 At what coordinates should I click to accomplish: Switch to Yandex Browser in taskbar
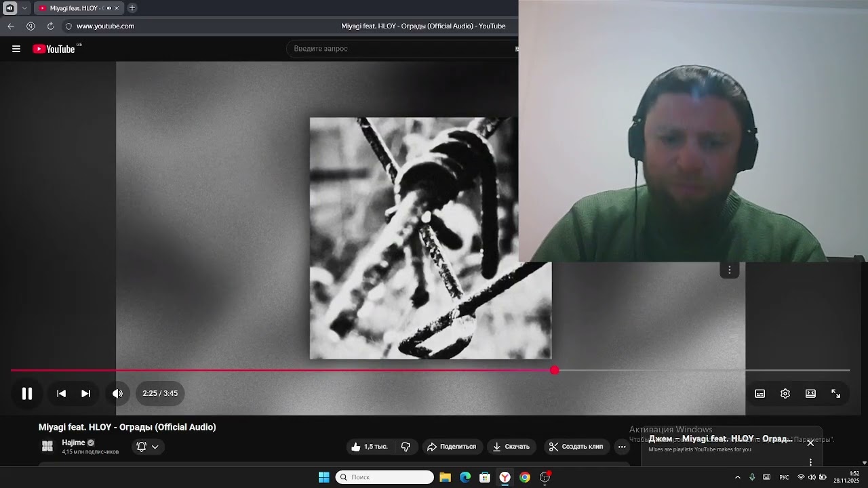505,477
